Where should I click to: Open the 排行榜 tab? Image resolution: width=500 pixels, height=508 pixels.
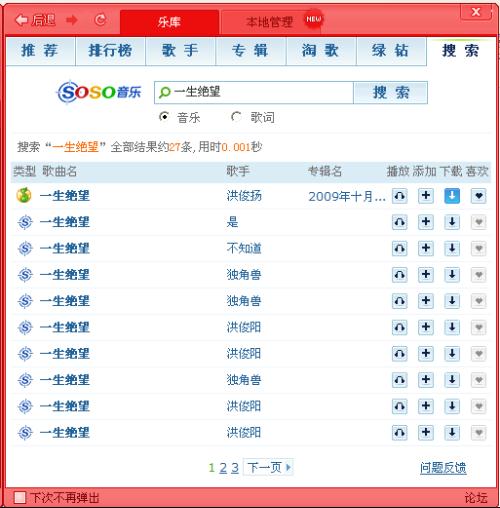pyautogui.click(x=110, y=51)
